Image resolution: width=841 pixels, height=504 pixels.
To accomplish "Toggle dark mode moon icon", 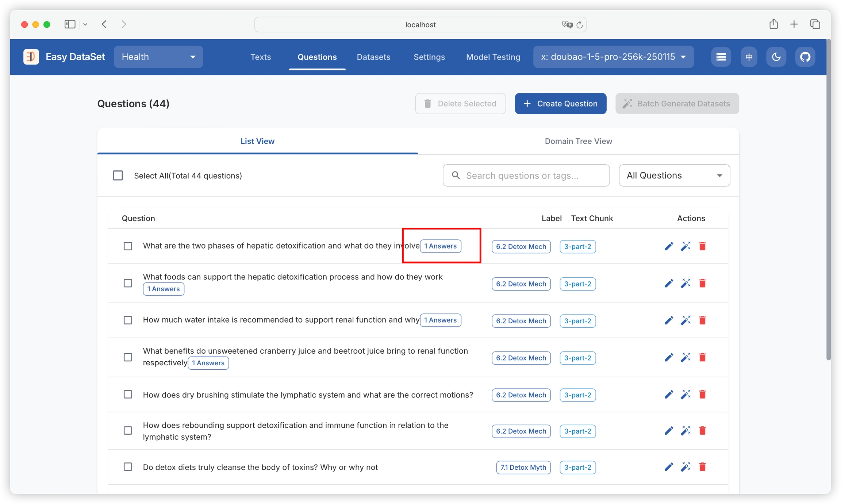I will (776, 57).
